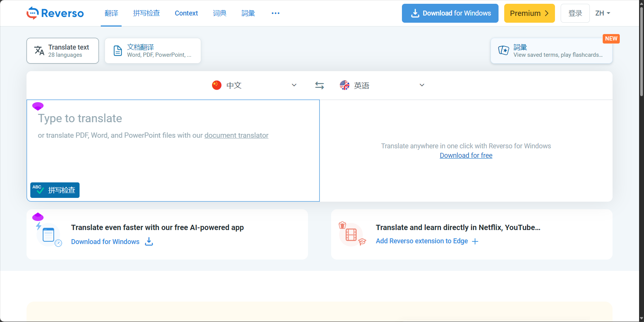Click the document icon in 文档翻译 card
644x322 pixels.
(x=118, y=51)
